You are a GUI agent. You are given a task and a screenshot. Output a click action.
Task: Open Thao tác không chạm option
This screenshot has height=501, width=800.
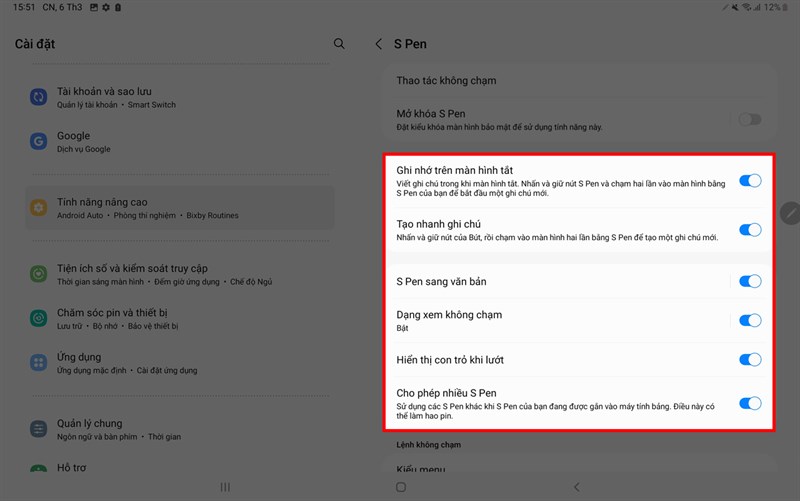(x=579, y=81)
